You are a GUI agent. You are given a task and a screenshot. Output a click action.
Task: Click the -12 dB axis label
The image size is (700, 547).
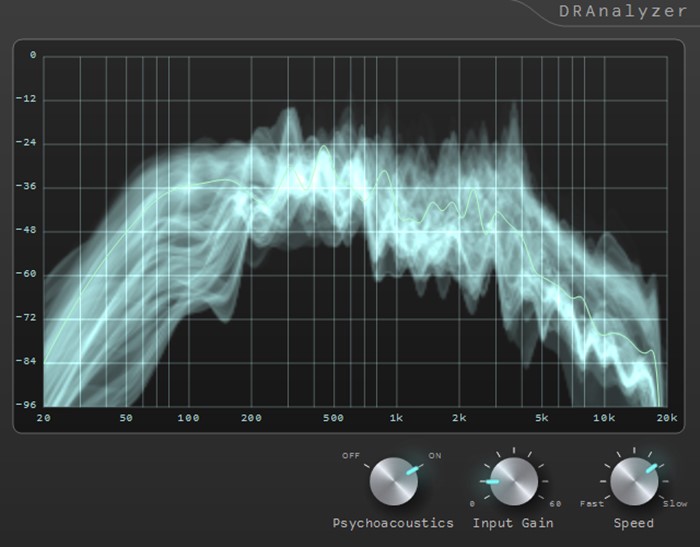point(28,99)
